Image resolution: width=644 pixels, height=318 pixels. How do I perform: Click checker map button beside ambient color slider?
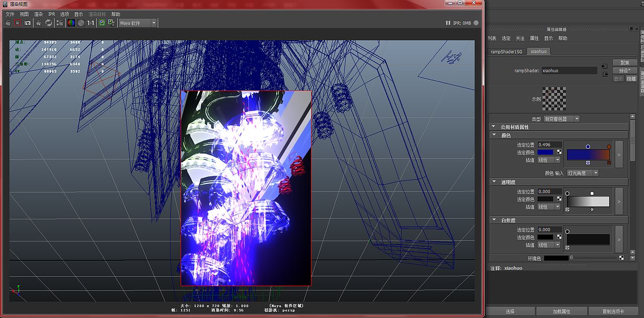tap(621, 258)
